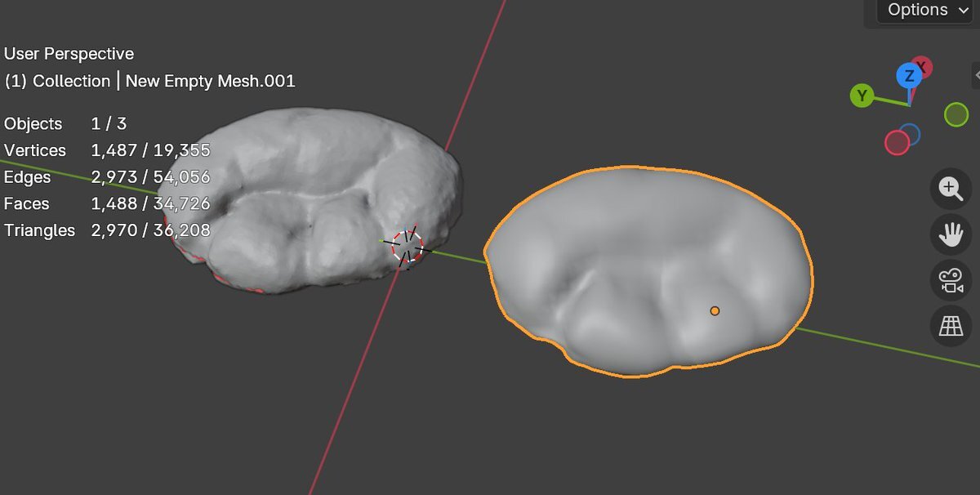
Task: Click the 3D cursor crosshair
Action: coord(407,247)
